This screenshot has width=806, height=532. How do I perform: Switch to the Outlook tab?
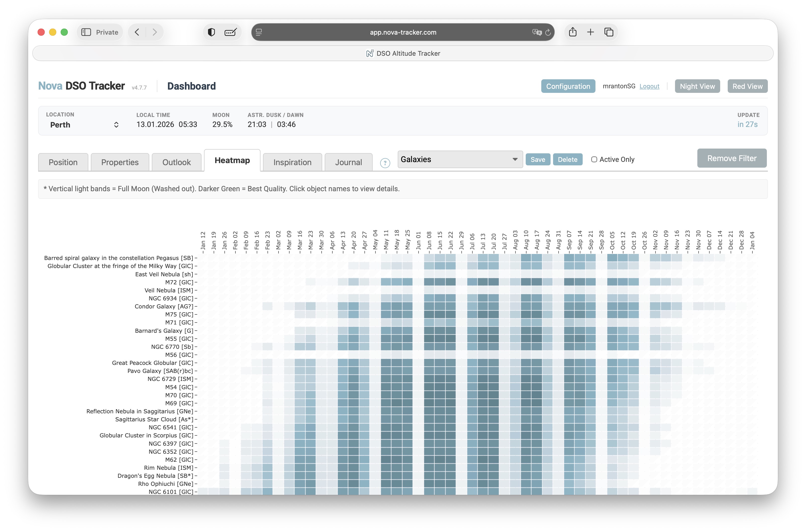click(176, 162)
